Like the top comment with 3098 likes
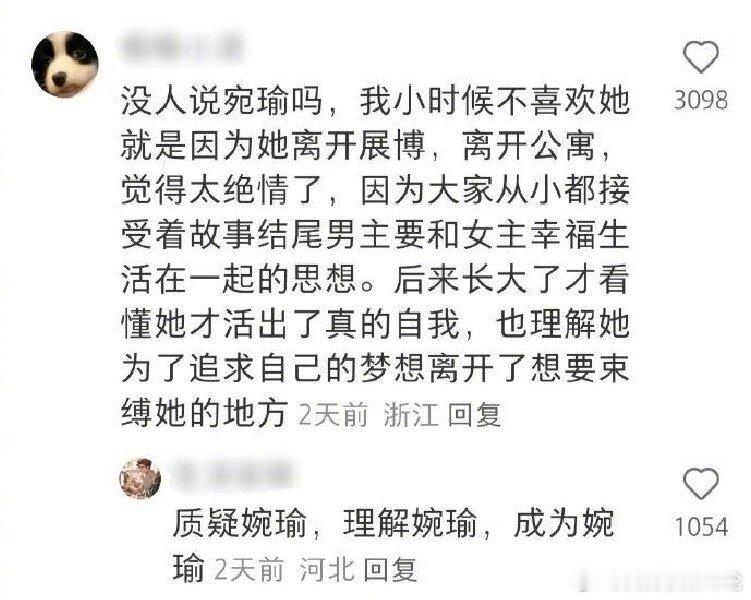 click(x=701, y=57)
